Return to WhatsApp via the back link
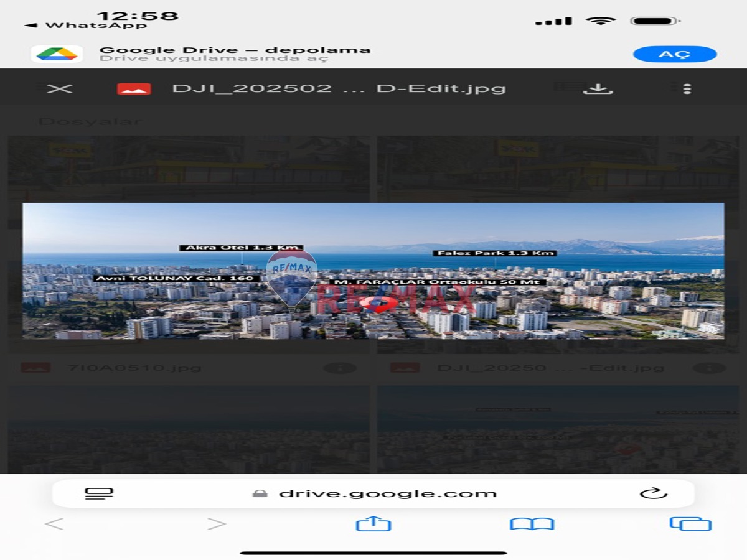 point(86,26)
